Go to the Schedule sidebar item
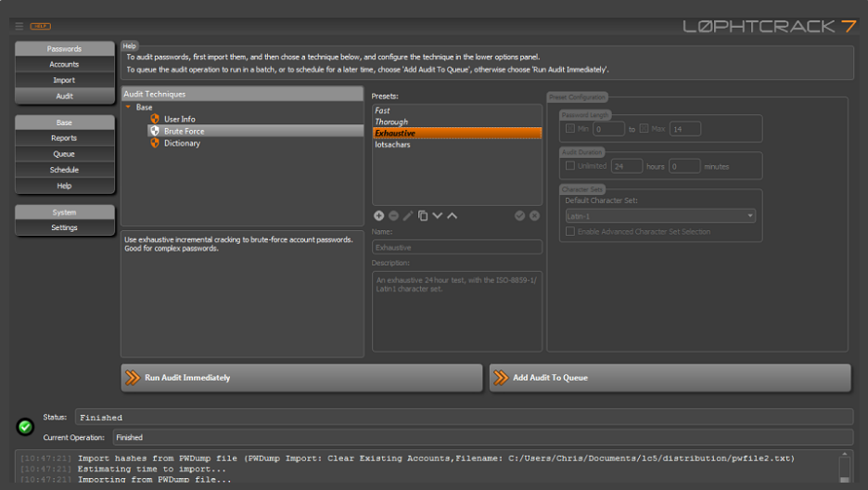This screenshot has width=868, height=490. pyautogui.click(x=64, y=170)
